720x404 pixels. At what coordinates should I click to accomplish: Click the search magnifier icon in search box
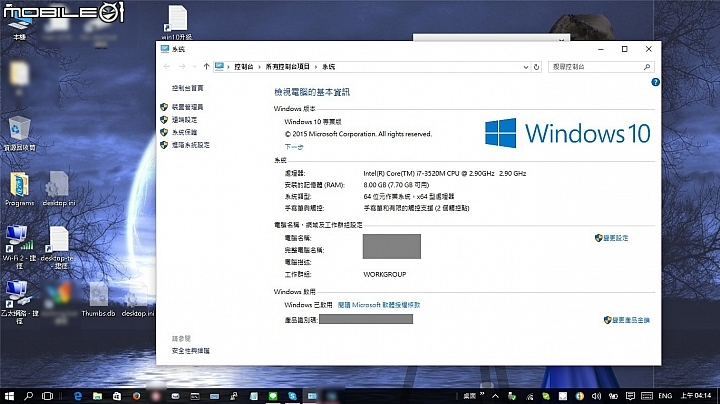[x=647, y=67]
